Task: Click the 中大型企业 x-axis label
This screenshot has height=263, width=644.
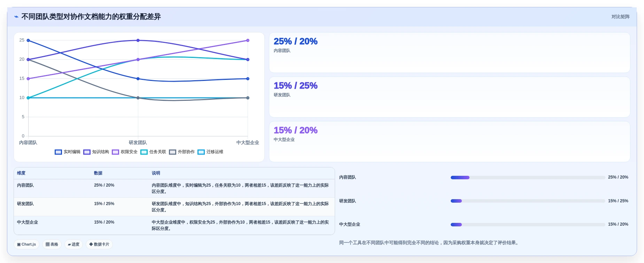Action: (x=248, y=143)
